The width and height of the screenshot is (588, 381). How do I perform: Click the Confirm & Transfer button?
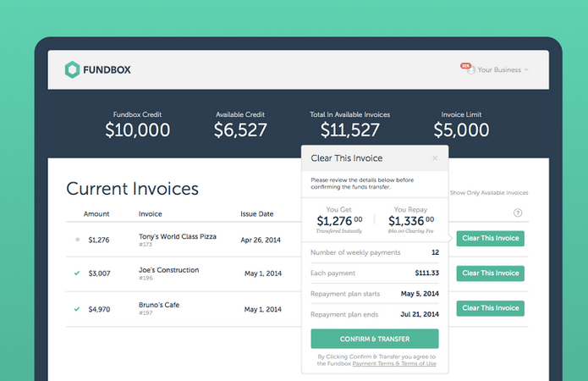375,339
